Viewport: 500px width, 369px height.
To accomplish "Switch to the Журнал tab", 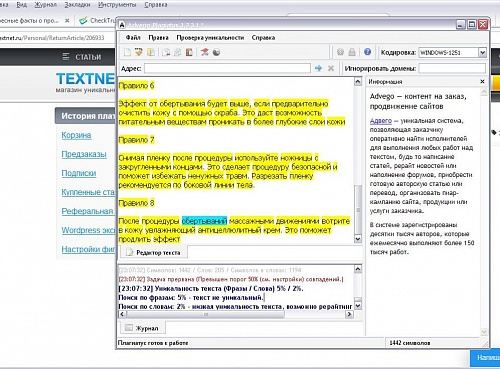I will point(142,328).
